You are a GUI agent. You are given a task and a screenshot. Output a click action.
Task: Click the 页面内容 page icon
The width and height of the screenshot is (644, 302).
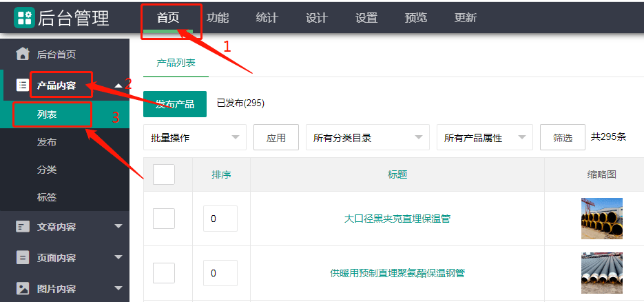[x=23, y=257]
